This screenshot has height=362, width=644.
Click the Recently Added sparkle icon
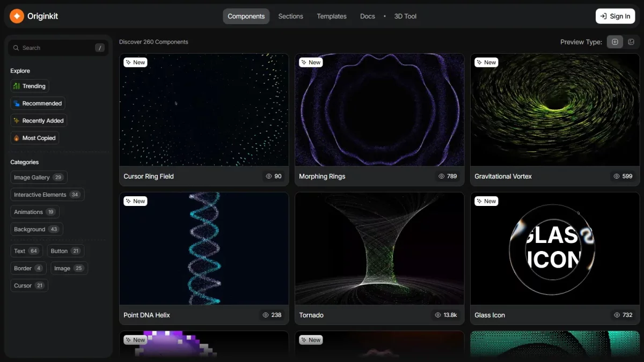pos(17,121)
